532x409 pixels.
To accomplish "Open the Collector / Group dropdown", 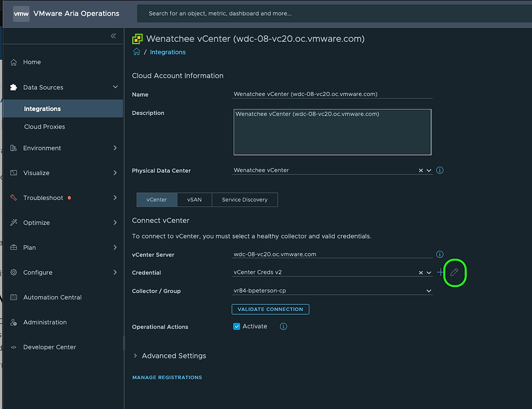I will point(332,291).
